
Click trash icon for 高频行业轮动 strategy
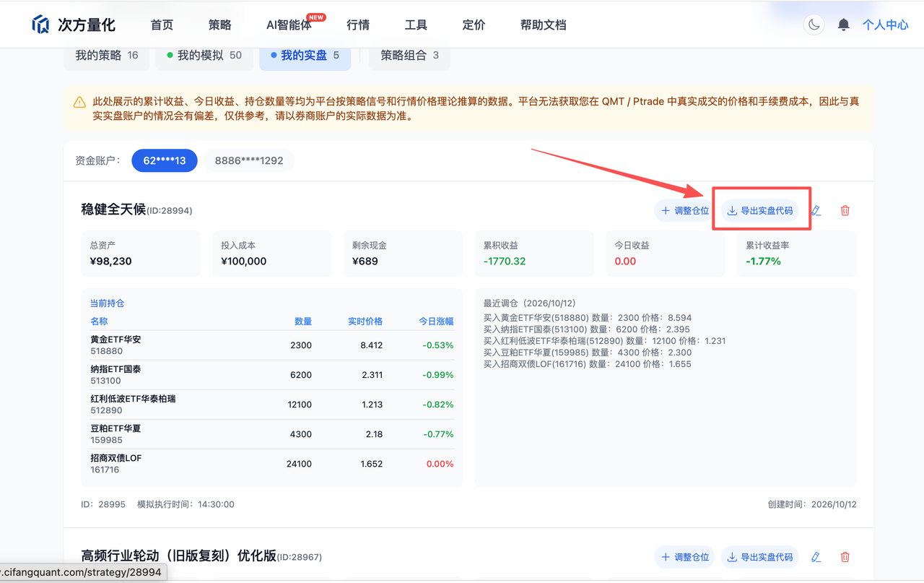845,557
